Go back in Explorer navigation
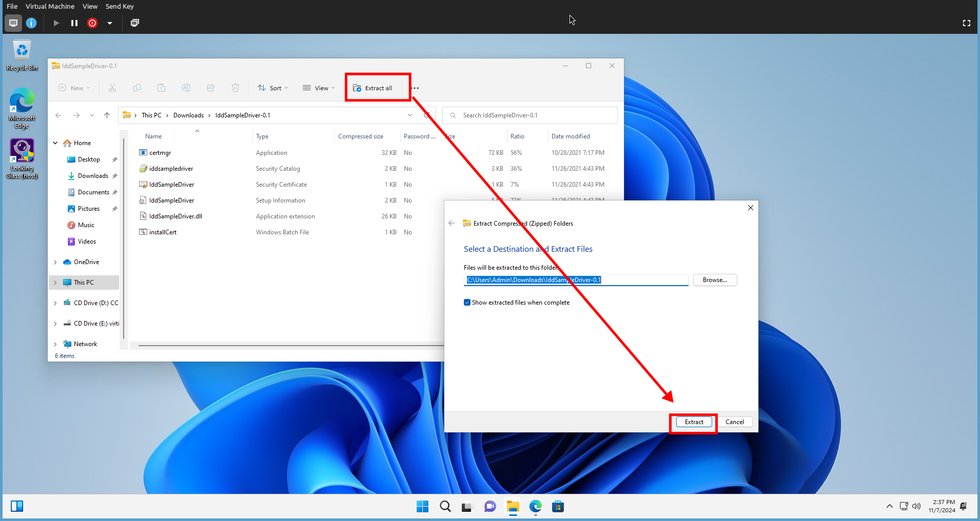Image resolution: width=980 pixels, height=521 pixels. (x=58, y=115)
